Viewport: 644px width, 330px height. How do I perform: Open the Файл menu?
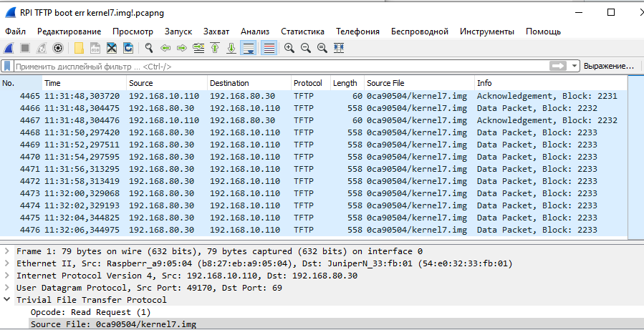point(16,31)
